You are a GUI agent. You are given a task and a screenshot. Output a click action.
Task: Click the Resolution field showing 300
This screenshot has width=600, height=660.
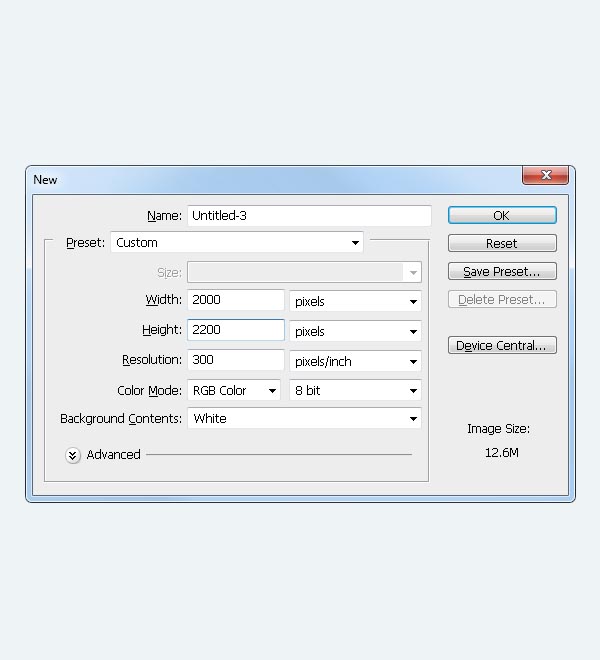point(236,360)
